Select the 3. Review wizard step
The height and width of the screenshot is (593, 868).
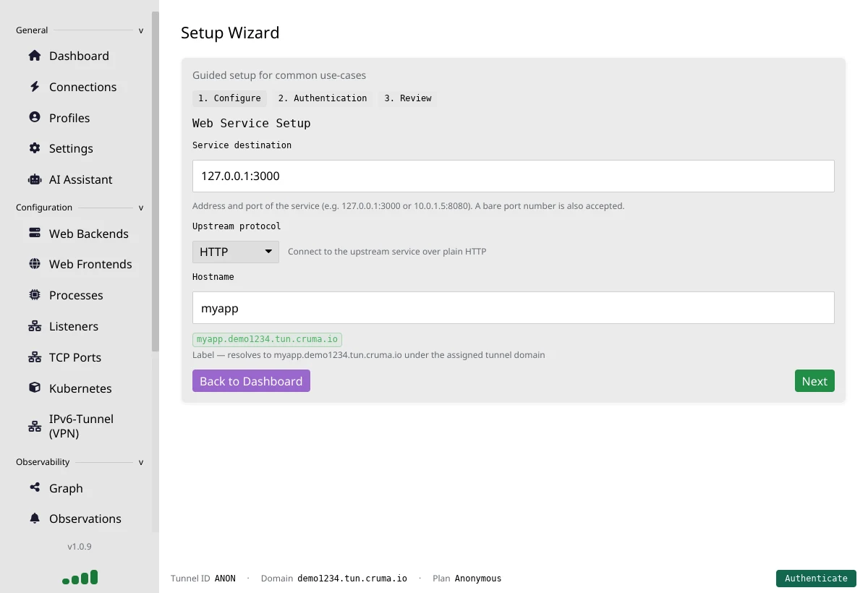click(x=408, y=98)
